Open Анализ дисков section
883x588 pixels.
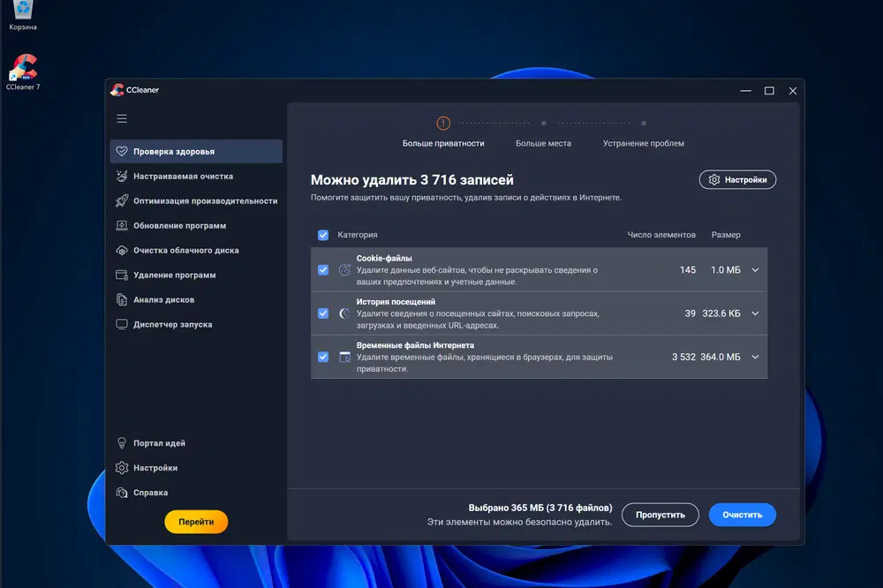[197, 299]
